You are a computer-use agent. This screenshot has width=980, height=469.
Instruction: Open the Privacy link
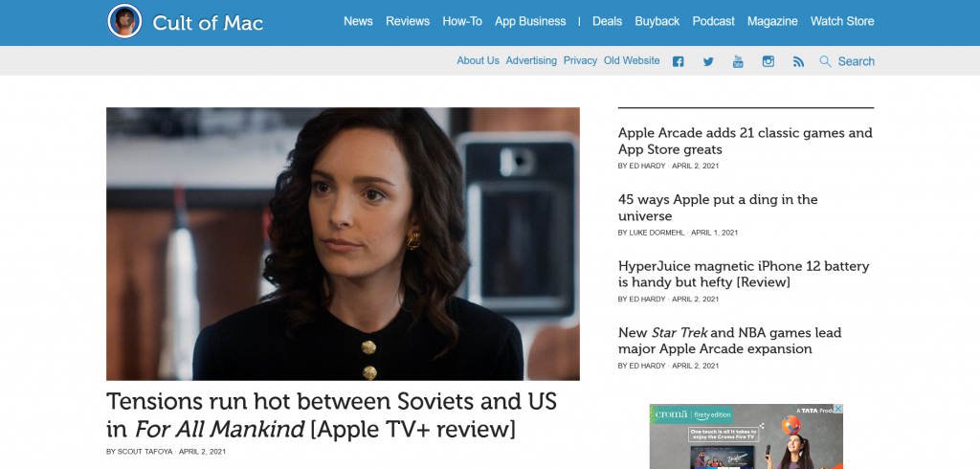pos(580,60)
